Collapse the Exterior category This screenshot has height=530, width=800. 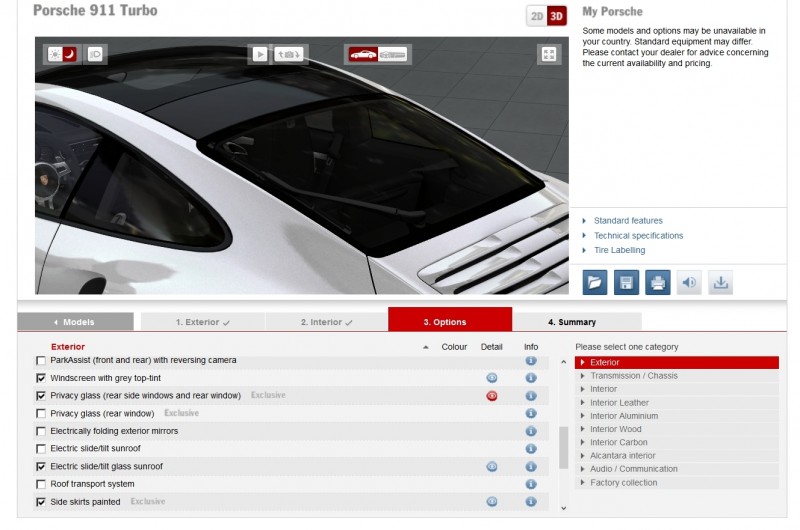point(677,363)
